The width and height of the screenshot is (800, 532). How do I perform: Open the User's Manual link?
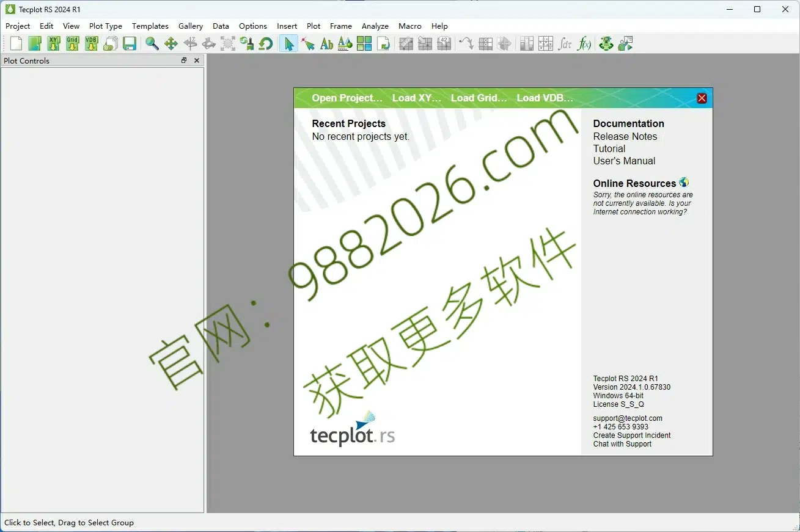pos(624,161)
